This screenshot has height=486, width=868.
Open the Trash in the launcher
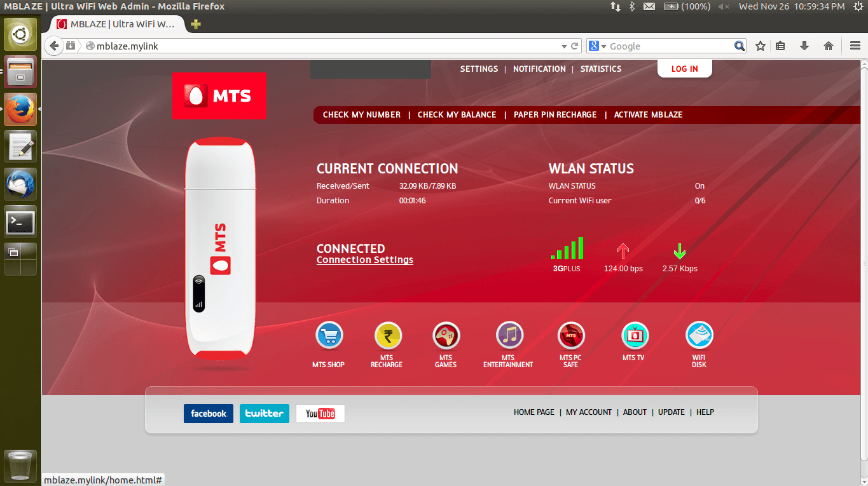click(x=21, y=466)
